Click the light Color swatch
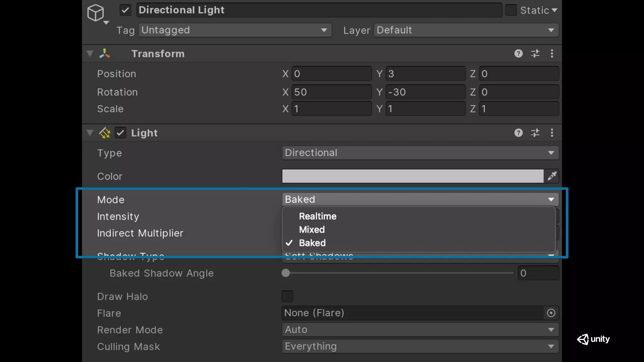Image resolution: width=644 pixels, height=362 pixels. [x=413, y=176]
